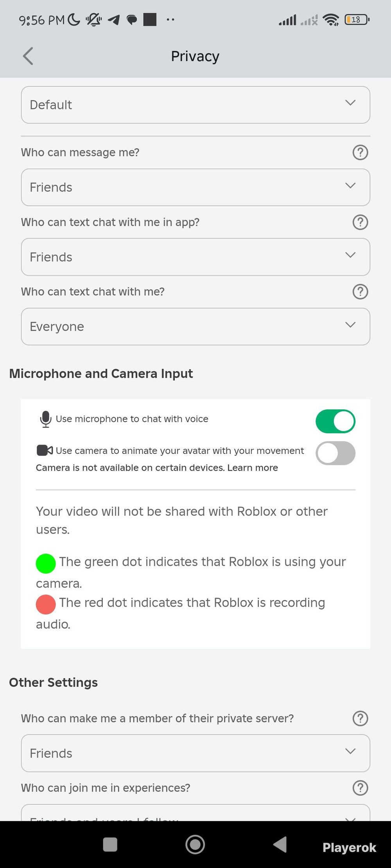Screen dimensions: 391x868
Task: Enable camera avatar animation toggle
Action: click(335, 453)
